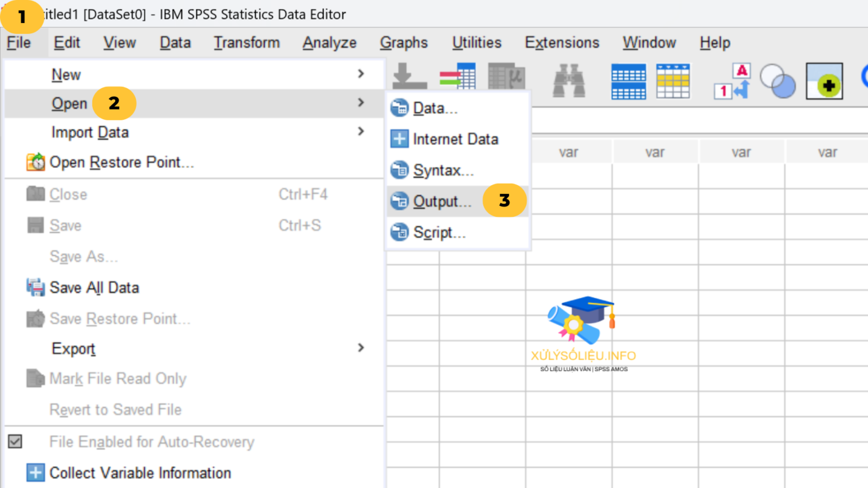Click Save Restore Point... in File menu
This screenshot has width=868, height=488.
click(x=194, y=319)
